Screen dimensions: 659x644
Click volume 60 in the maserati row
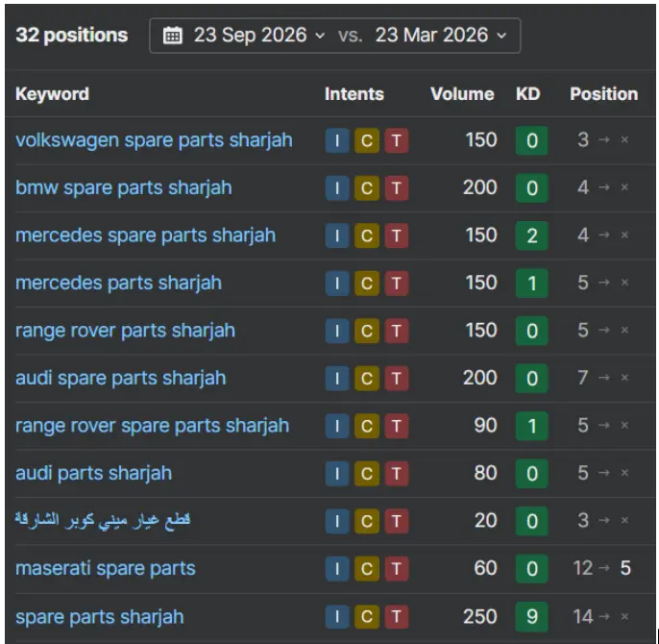[x=485, y=568]
